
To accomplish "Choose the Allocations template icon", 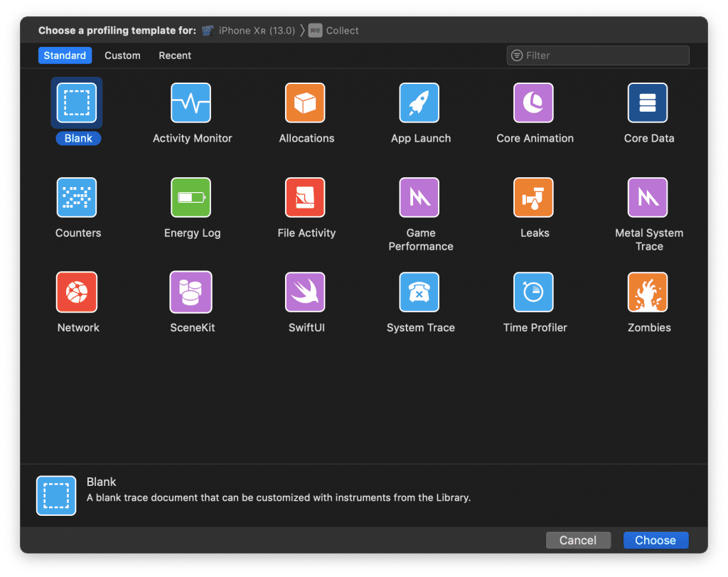I will (x=306, y=103).
